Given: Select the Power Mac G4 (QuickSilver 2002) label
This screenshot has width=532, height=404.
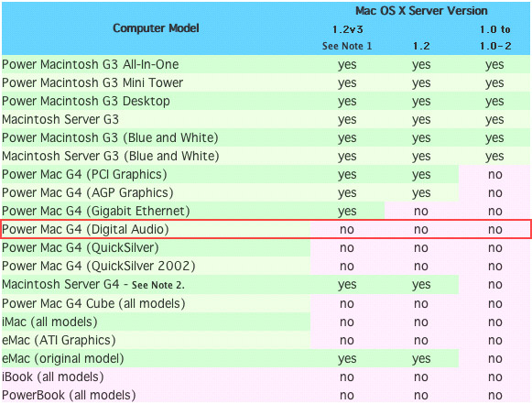Looking at the screenshot, I should pos(99,267).
